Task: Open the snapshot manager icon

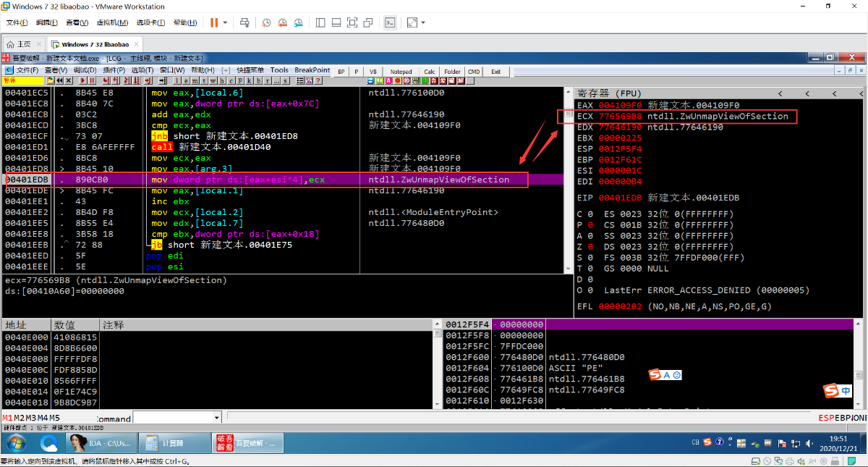Action: point(297,22)
